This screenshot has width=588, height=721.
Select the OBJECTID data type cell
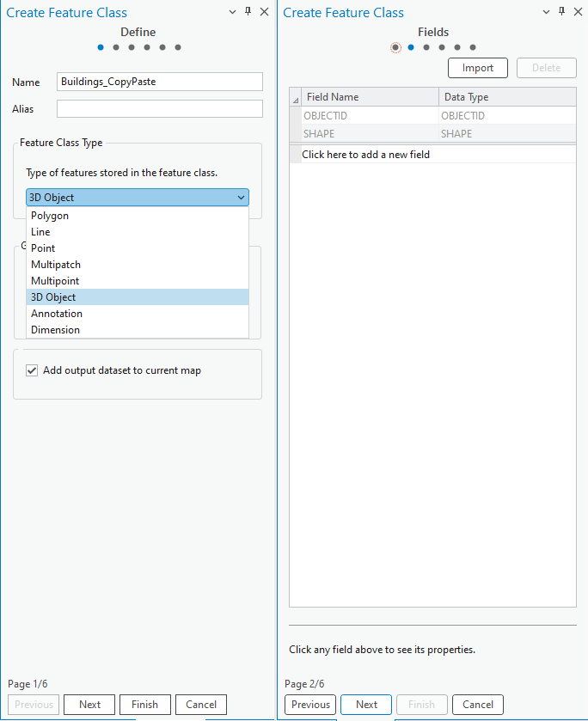coord(507,116)
